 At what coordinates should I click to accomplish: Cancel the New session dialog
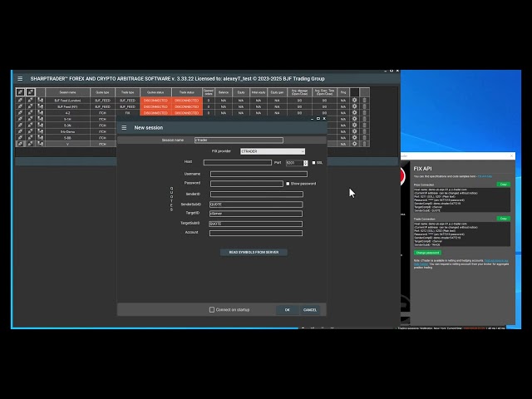[310, 310]
